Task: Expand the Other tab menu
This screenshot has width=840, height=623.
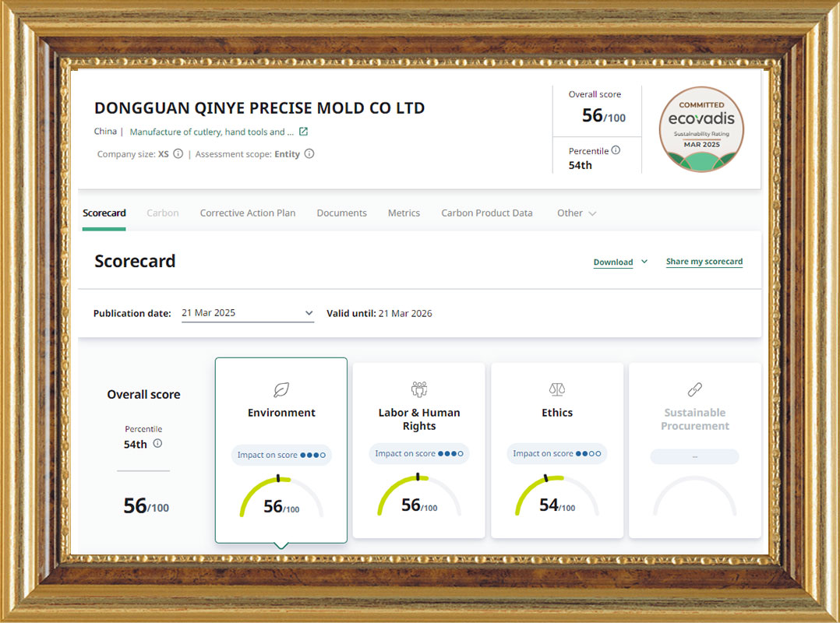Action: [x=577, y=213]
